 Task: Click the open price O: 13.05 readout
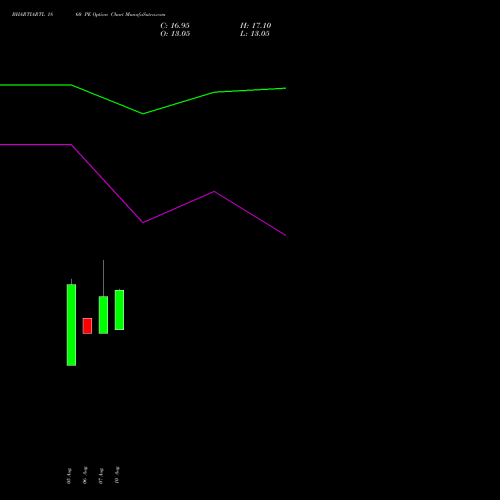175,34
